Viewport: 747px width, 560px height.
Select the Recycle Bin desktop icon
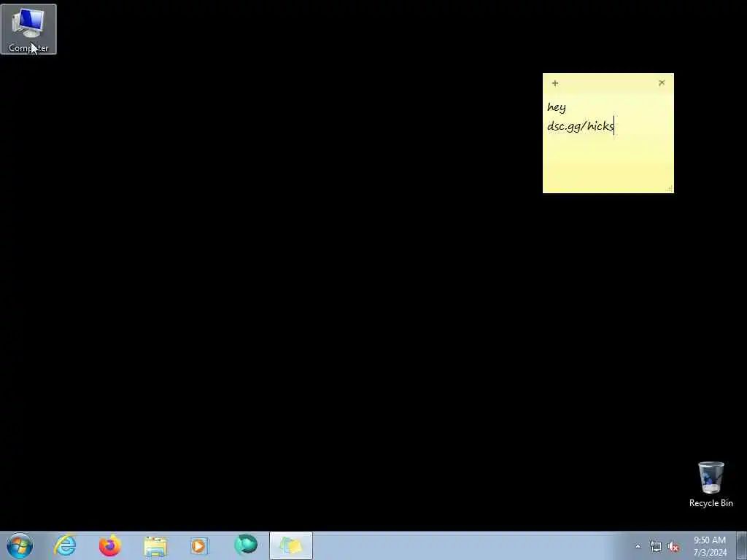click(x=711, y=484)
